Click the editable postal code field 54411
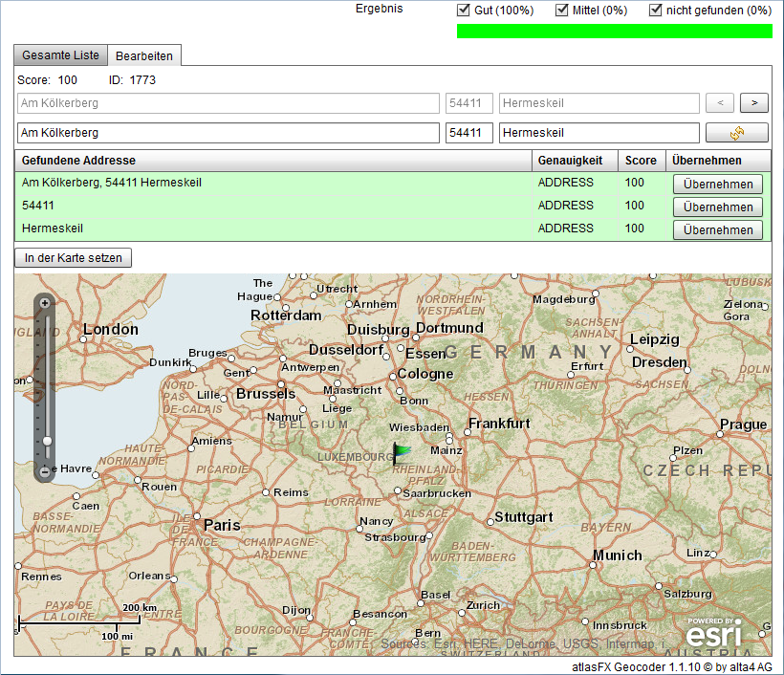The image size is (784, 675). (469, 133)
